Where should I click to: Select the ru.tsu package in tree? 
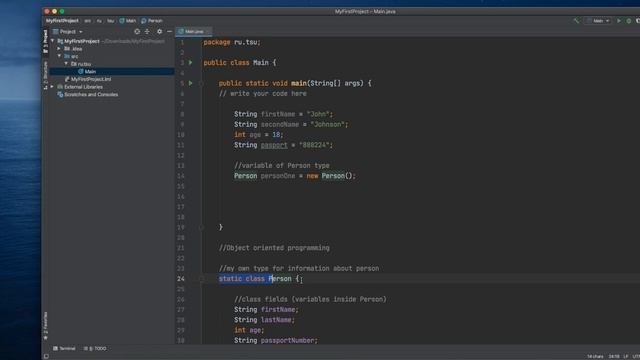pyautogui.click(x=84, y=64)
